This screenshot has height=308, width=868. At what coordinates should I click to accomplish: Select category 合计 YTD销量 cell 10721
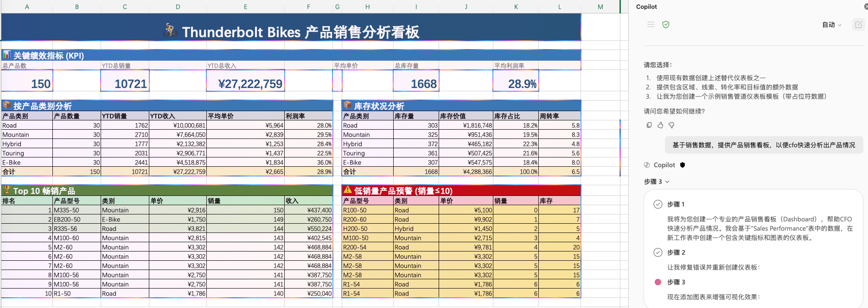pyautogui.click(x=125, y=172)
